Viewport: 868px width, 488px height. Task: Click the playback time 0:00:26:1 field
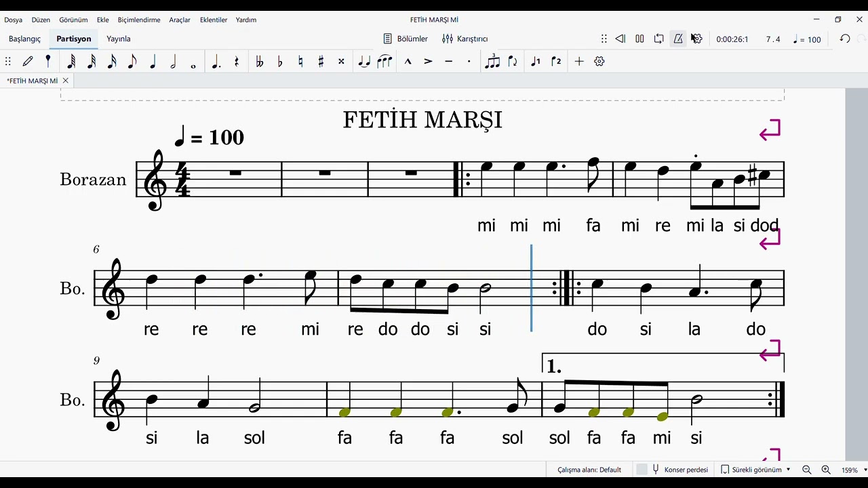coord(732,39)
